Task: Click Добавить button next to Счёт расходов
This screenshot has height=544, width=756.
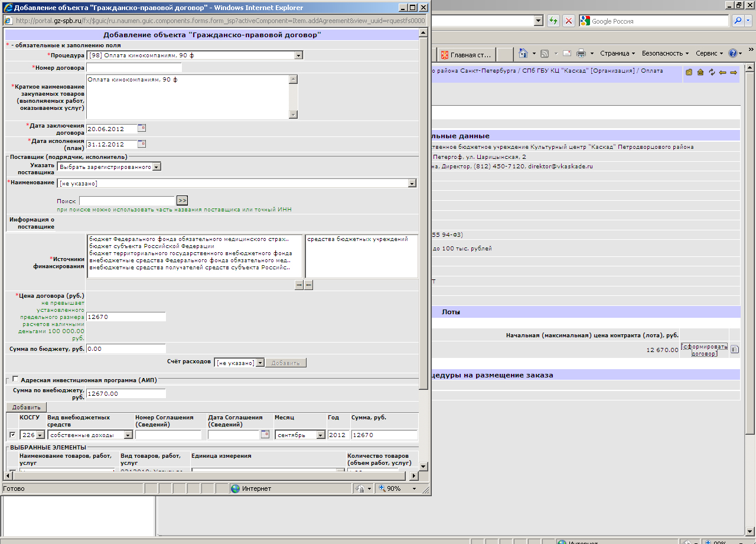Action: (x=286, y=363)
